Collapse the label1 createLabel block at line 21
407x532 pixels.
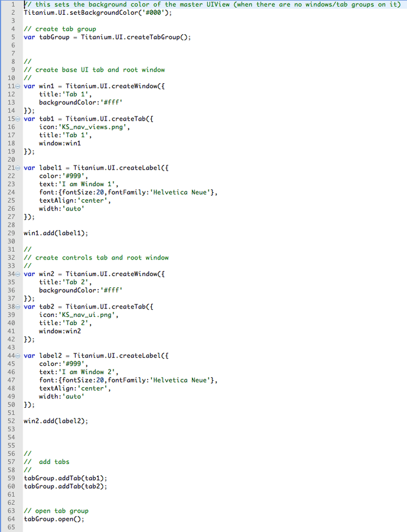coord(18,168)
